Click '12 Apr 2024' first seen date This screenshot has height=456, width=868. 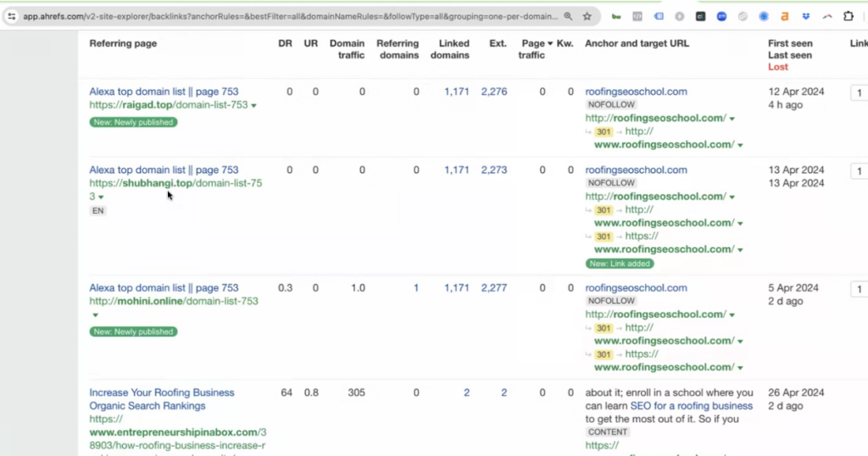(796, 92)
